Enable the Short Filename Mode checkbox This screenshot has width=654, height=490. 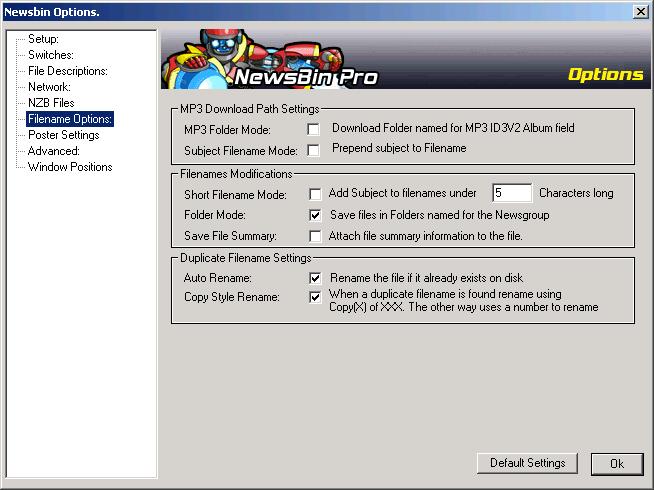(315, 194)
